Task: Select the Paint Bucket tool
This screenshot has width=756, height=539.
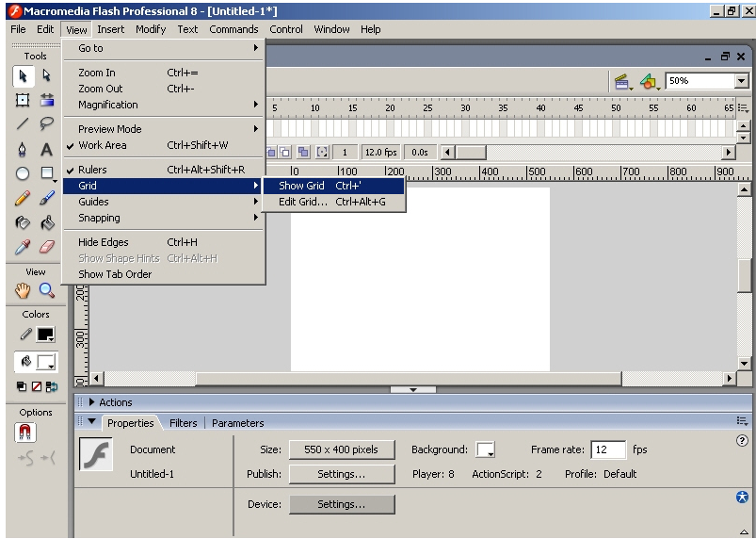Action: [x=47, y=222]
